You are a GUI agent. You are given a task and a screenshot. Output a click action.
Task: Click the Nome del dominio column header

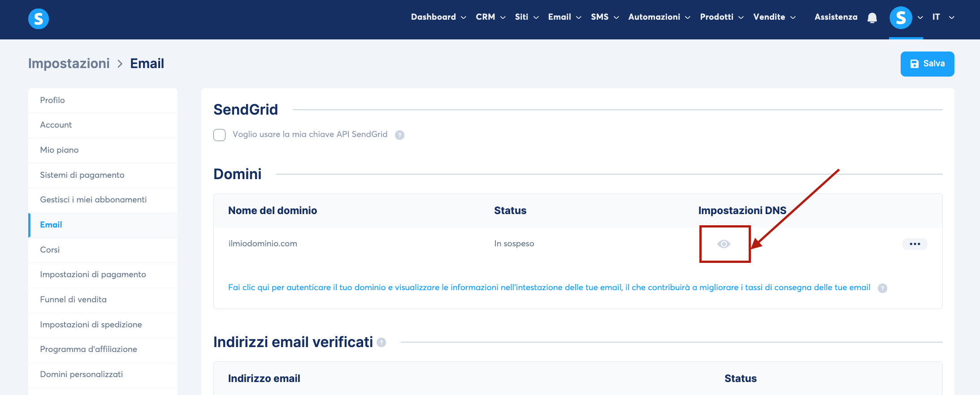[x=273, y=210]
